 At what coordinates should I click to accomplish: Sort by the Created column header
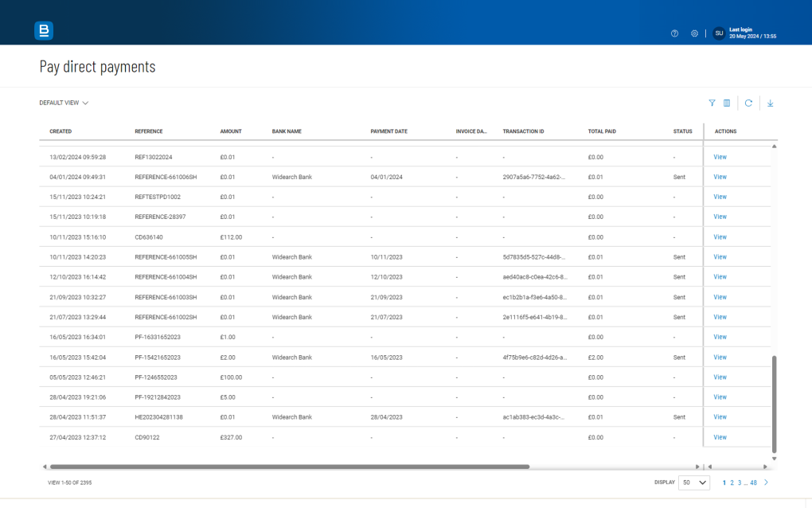coord(61,131)
